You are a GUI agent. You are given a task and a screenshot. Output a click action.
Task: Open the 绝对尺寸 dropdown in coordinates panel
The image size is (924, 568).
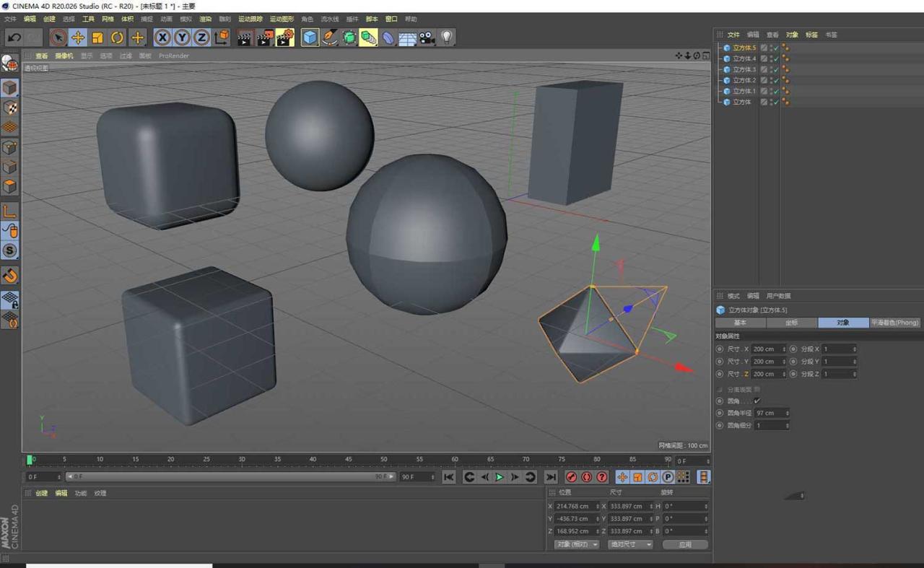pyautogui.click(x=629, y=544)
